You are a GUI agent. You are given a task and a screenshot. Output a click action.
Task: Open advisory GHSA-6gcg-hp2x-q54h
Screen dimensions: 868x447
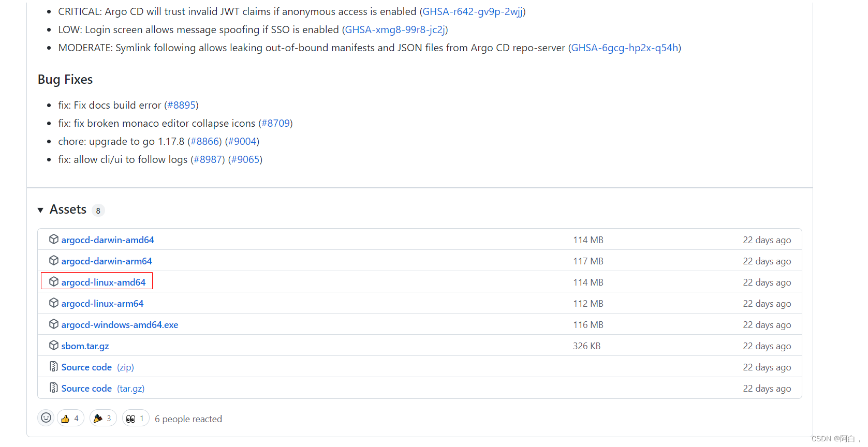625,48
